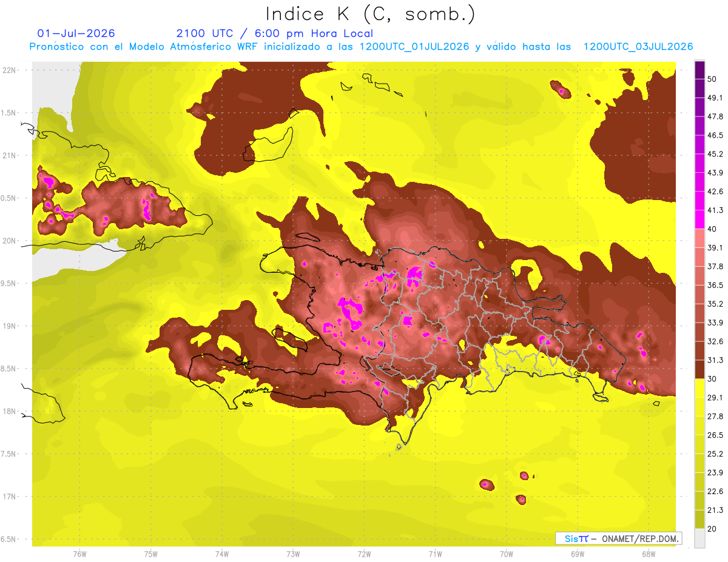Select the dark purple swatch beside 50
Screen dimensions: 728x562
pyautogui.click(x=699, y=70)
